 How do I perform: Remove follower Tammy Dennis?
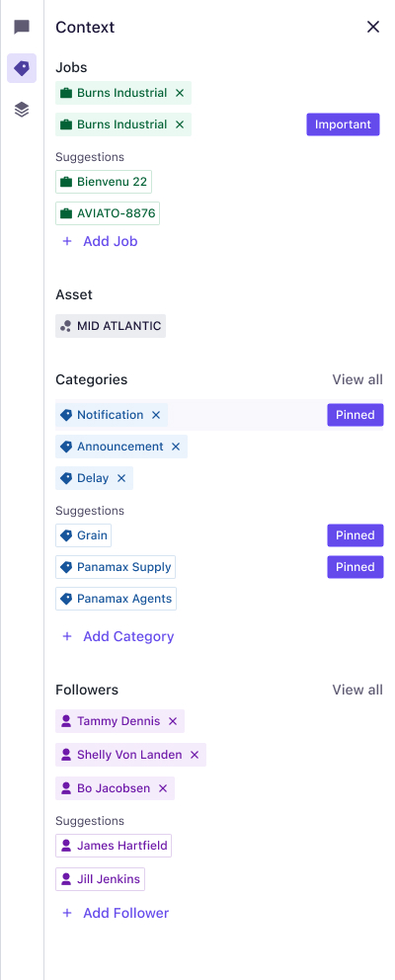tap(173, 721)
